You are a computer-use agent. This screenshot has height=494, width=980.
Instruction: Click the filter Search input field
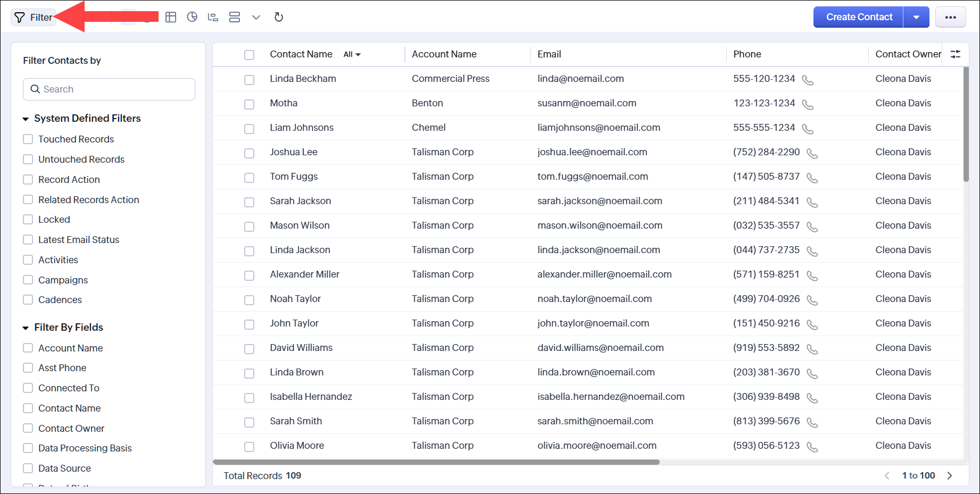pyautogui.click(x=109, y=89)
